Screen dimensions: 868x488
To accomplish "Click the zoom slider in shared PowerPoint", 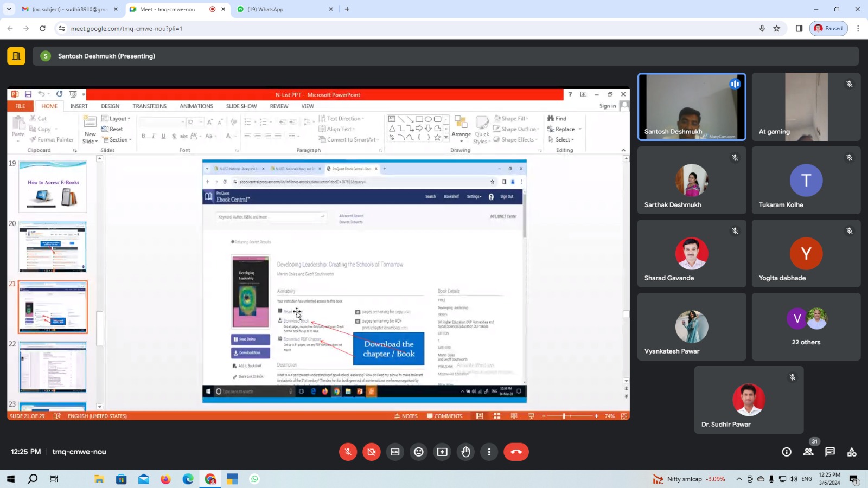I will 564,416.
